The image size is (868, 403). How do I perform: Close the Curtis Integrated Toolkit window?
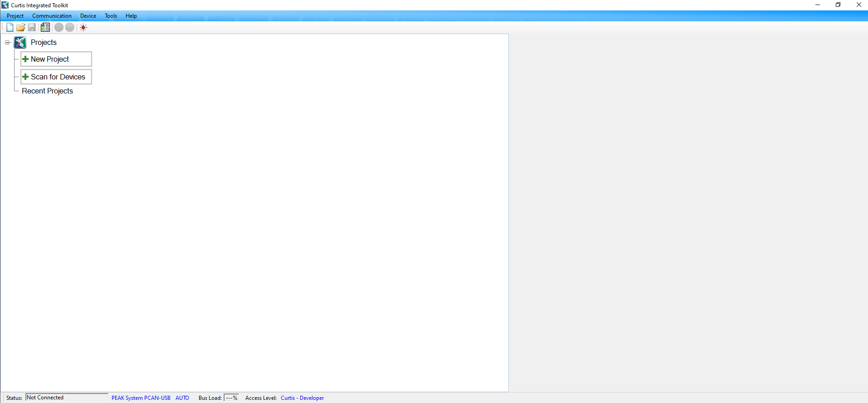point(858,5)
